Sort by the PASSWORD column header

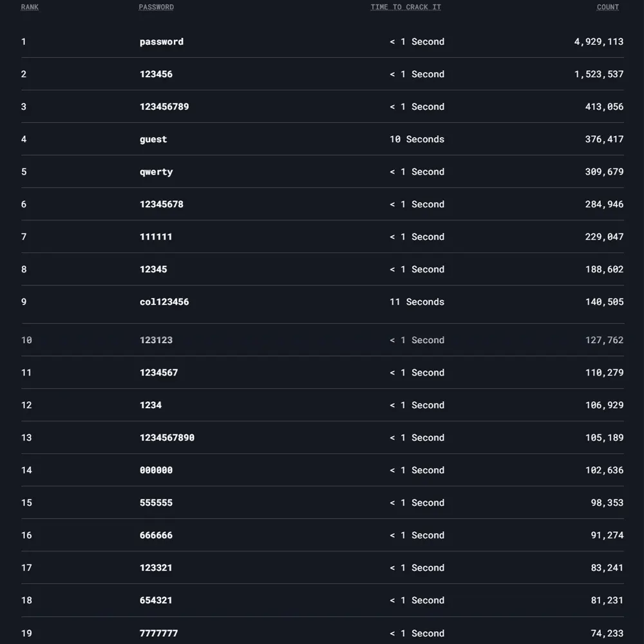[x=156, y=7]
